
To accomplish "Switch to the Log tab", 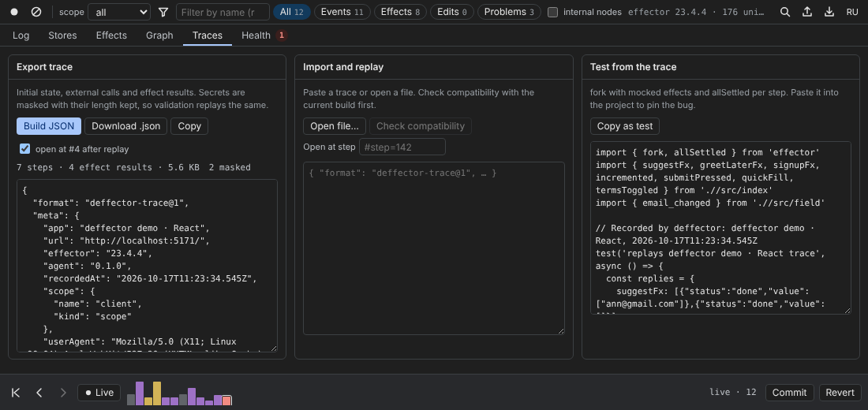I will pyautogui.click(x=21, y=35).
